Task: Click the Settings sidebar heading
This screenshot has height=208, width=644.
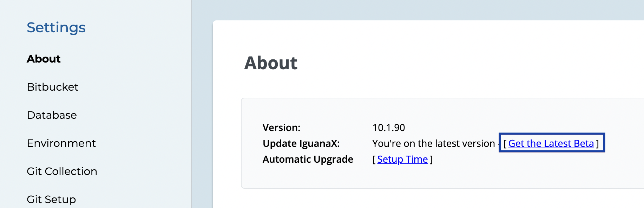Action: 56,27
